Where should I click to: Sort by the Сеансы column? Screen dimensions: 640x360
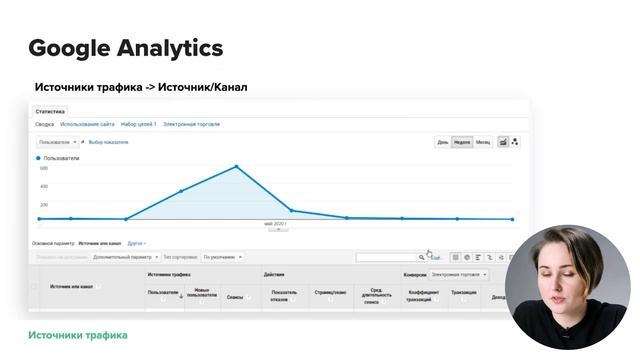coord(235,297)
